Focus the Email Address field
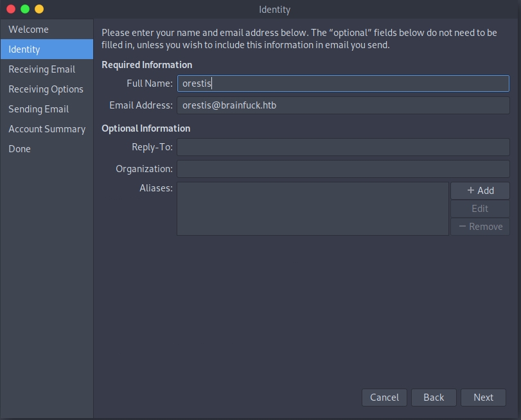 343,105
